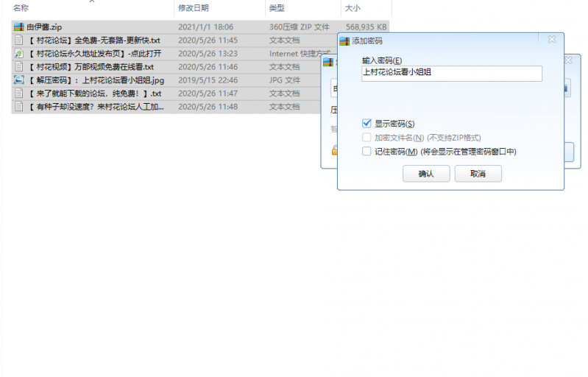Select file 【解压密码】：上村花论坛看小姐姐.jpg
The width and height of the screenshot is (588, 377).
96,80
